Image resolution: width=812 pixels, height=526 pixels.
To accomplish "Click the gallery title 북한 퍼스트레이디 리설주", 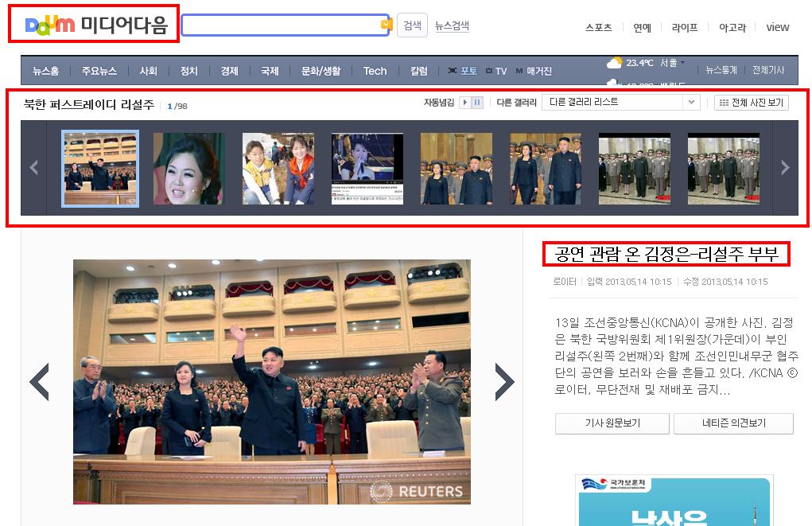I will click(x=89, y=105).
